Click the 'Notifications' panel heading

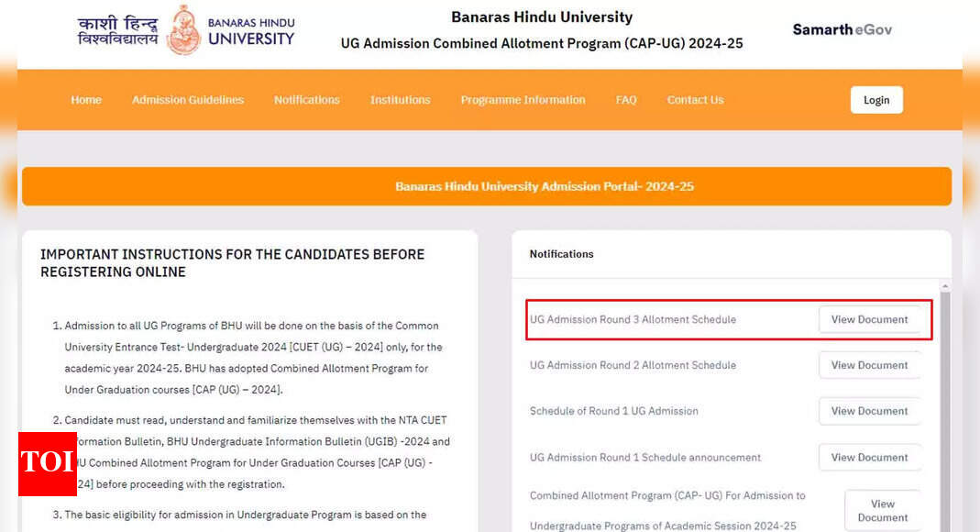561,254
